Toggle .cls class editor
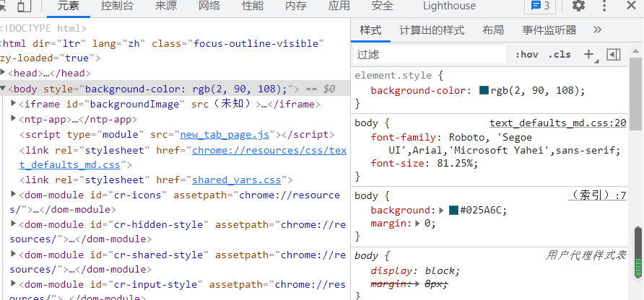644x300 pixels. tap(560, 54)
